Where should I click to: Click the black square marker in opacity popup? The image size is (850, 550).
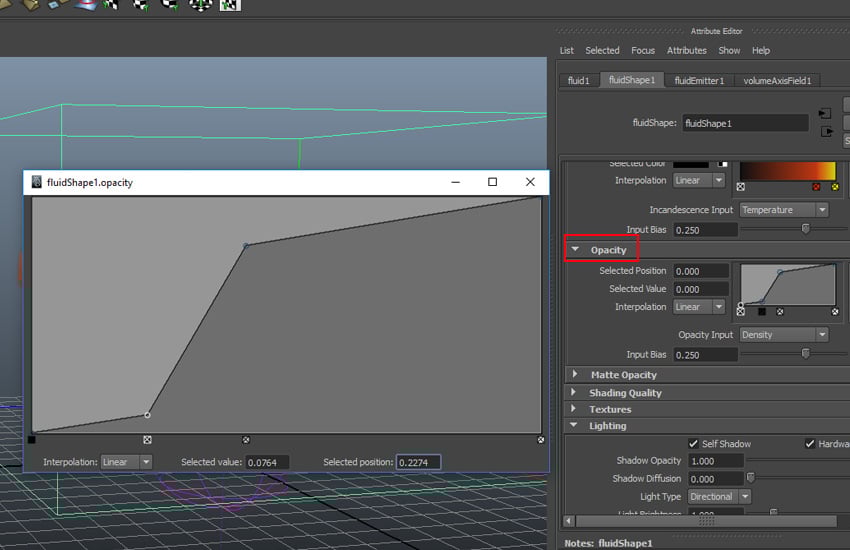point(32,439)
